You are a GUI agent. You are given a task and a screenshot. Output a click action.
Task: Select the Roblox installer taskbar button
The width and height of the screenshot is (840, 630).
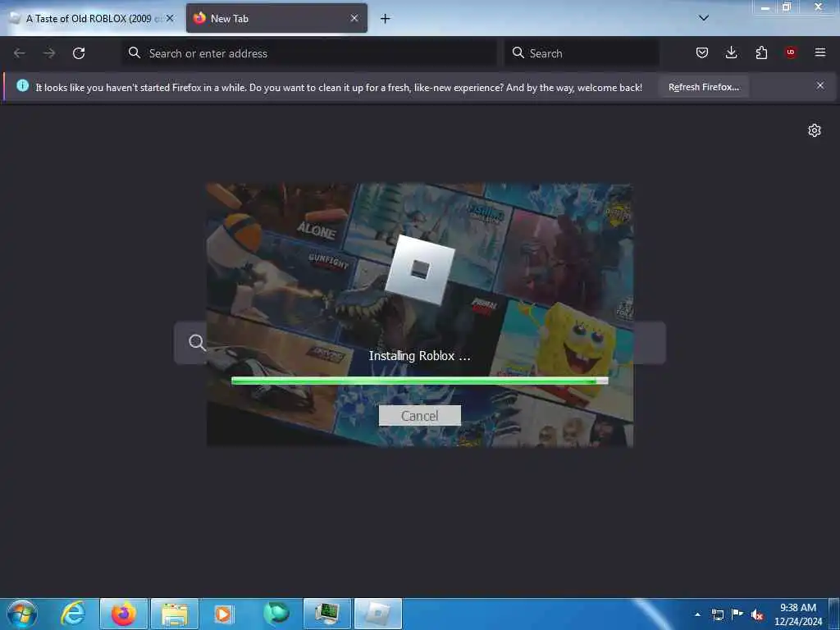(378, 614)
